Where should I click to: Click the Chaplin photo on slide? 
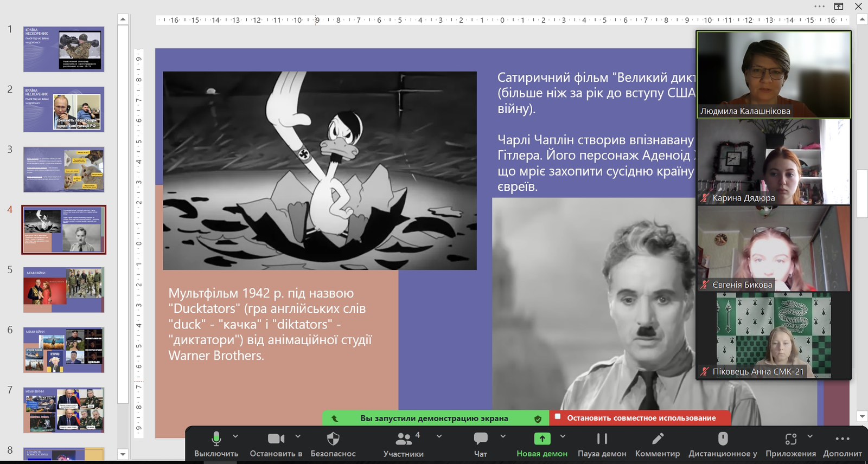click(x=594, y=311)
